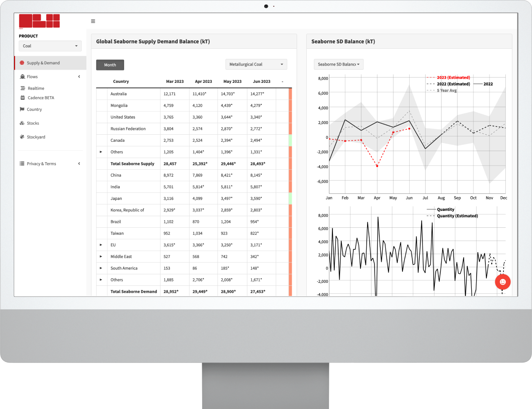532x409 pixels.
Task: Click Total Seaborne Demand row label
Action: tap(133, 291)
